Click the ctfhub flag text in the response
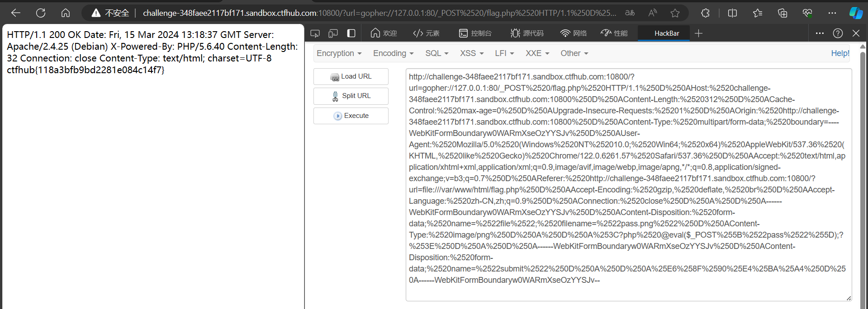868x309 pixels. [x=85, y=70]
